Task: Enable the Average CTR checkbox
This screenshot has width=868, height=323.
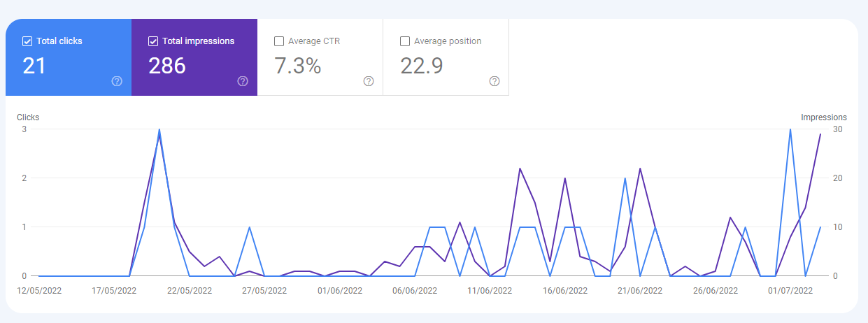Action: (279, 41)
